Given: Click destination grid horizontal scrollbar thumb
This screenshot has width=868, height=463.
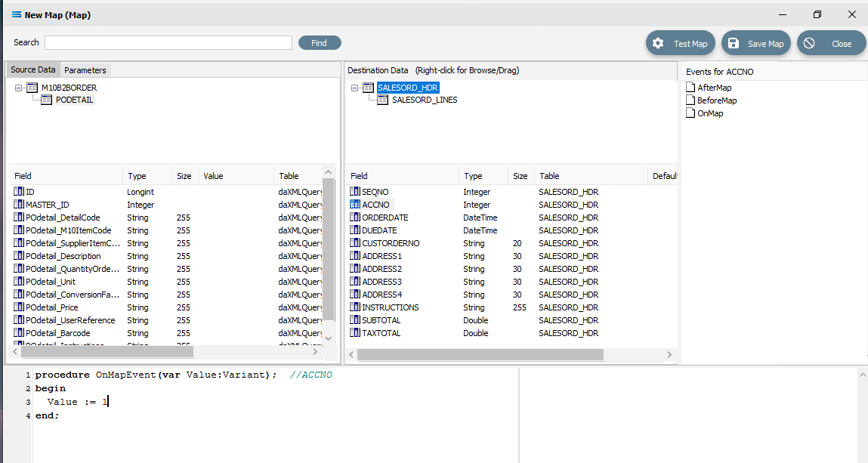Looking at the screenshot, I should 480,354.
